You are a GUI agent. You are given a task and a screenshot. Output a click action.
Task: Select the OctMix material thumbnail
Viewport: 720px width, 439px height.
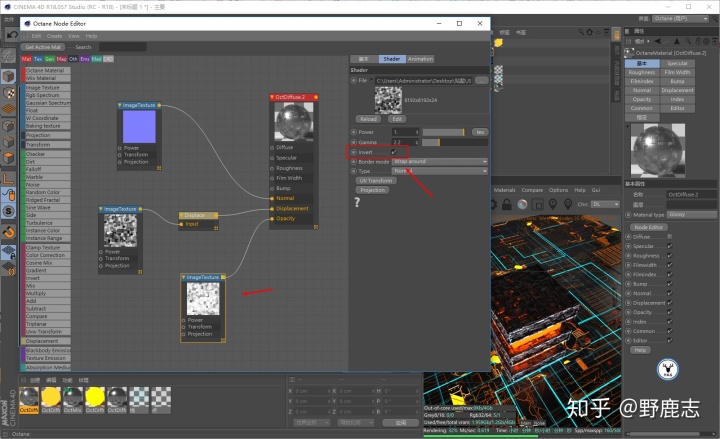tap(73, 400)
